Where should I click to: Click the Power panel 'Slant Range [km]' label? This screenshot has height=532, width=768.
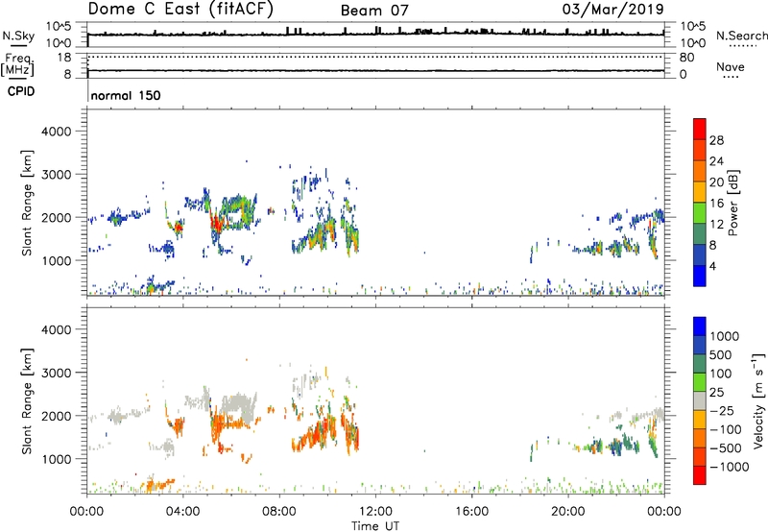pos(27,203)
